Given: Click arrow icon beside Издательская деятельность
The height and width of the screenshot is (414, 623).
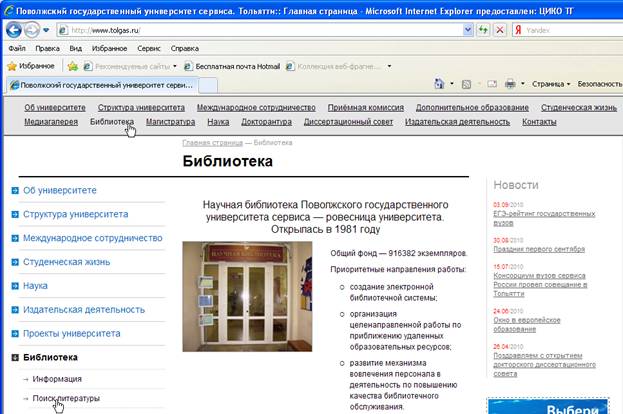Looking at the screenshot, I should coord(15,310).
